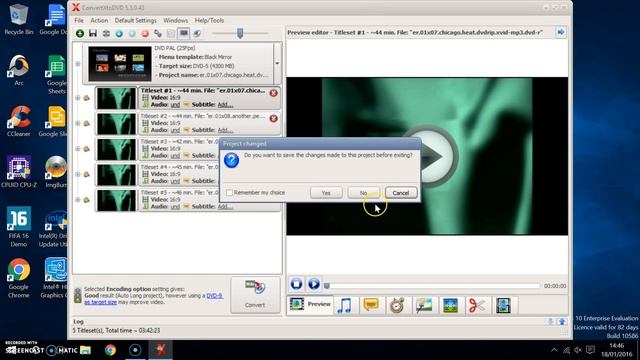This screenshot has width=640, height=360.
Task: Click the monitor preview toggle toolbar icon
Action: [184, 33]
